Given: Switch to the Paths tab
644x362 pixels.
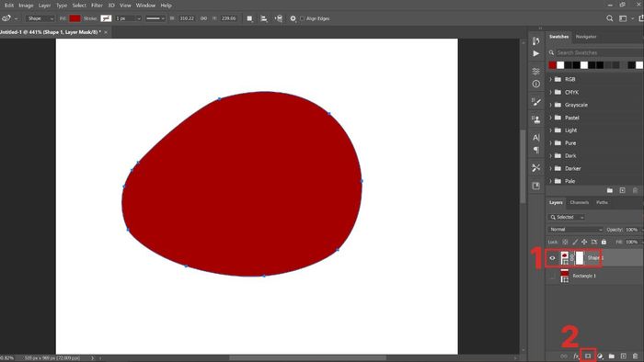Looking at the screenshot, I should point(602,202).
